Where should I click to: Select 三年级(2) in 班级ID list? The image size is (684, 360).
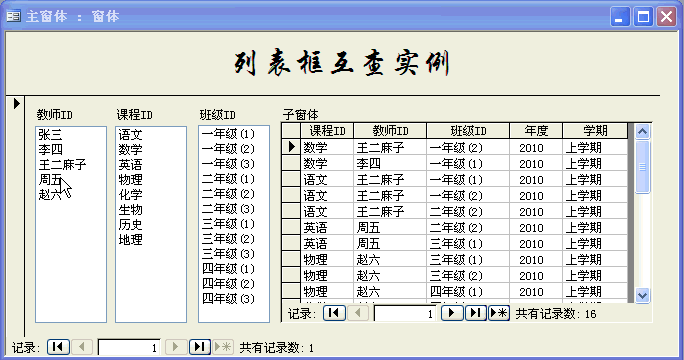pyautogui.click(x=228, y=239)
